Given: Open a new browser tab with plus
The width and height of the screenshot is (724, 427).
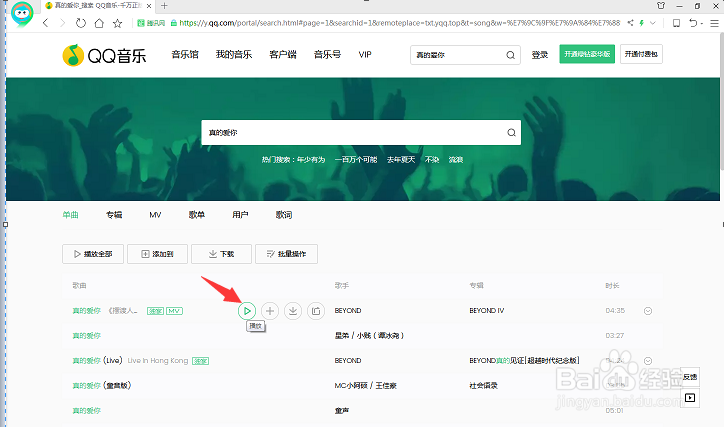Looking at the screenshot, I should 164,6.
